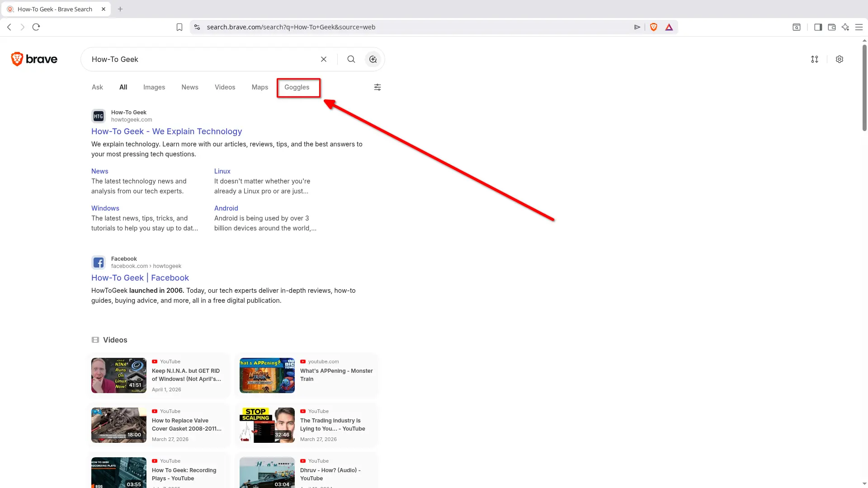The width and height of the screenshot is (868, 488).
Task: Open the News sitelink
Action: click(x=100, y=171)
